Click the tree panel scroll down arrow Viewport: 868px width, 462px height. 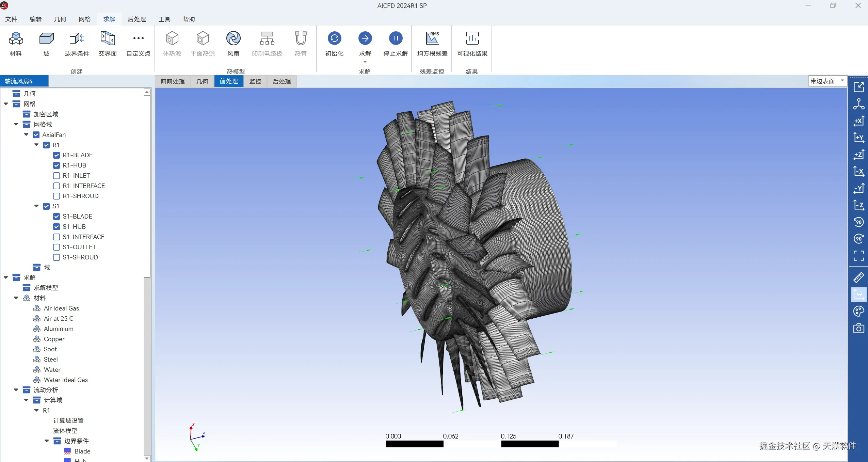point(147,458)
